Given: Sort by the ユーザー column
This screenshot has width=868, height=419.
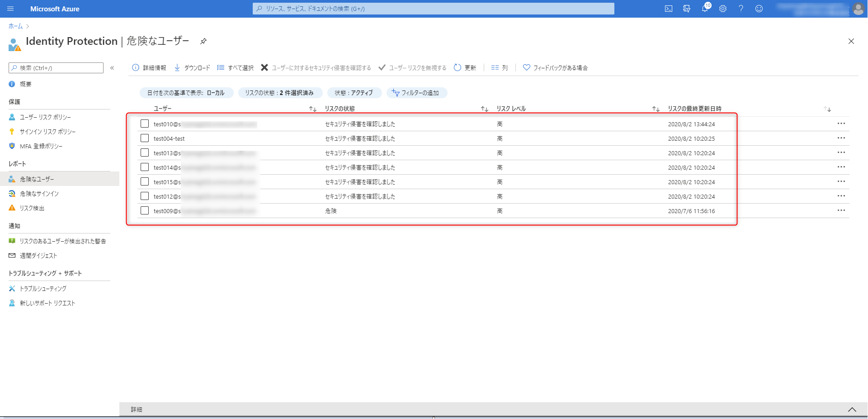Looking at the screenshot, I should click(313, 109).
